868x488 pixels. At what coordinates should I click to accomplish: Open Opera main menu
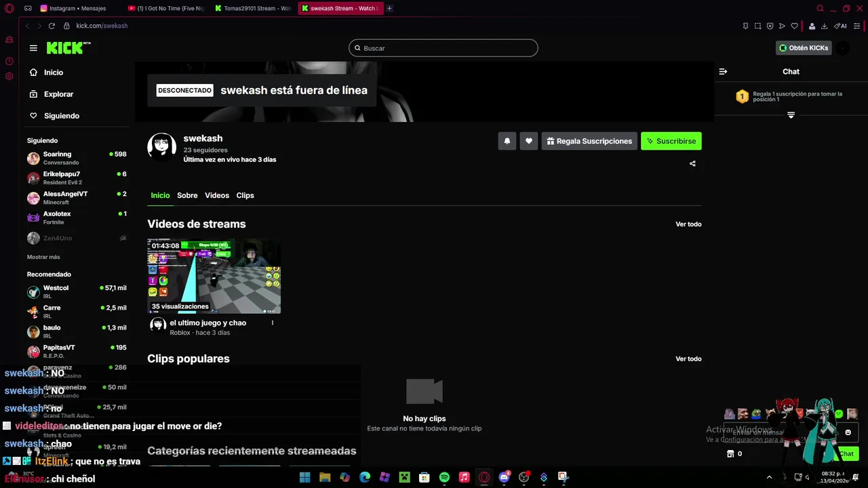click(9, 8)
